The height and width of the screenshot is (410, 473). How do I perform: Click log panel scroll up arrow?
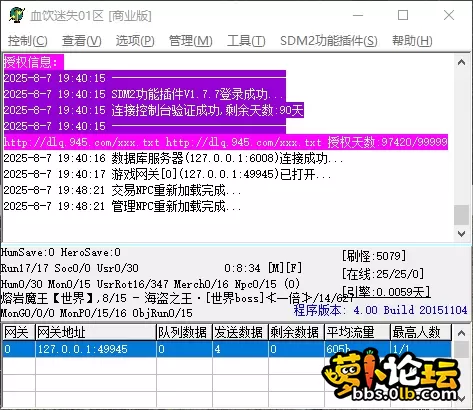(462, 62)
